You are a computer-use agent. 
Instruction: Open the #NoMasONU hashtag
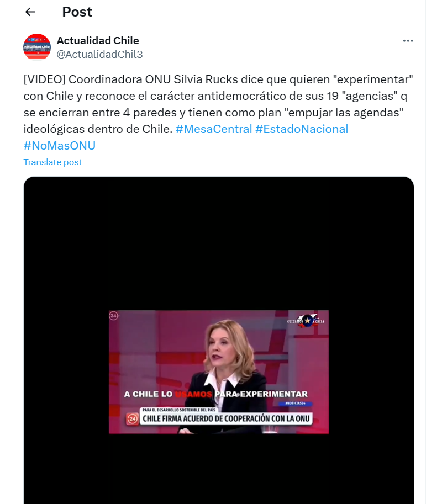pyautogui.click(x=60, y=146)
